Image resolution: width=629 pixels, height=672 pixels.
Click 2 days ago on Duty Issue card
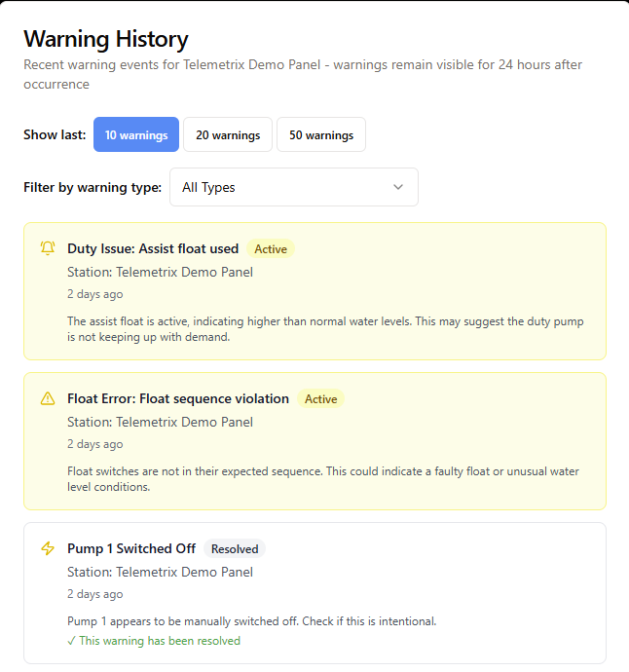click(x=95, y=294)
